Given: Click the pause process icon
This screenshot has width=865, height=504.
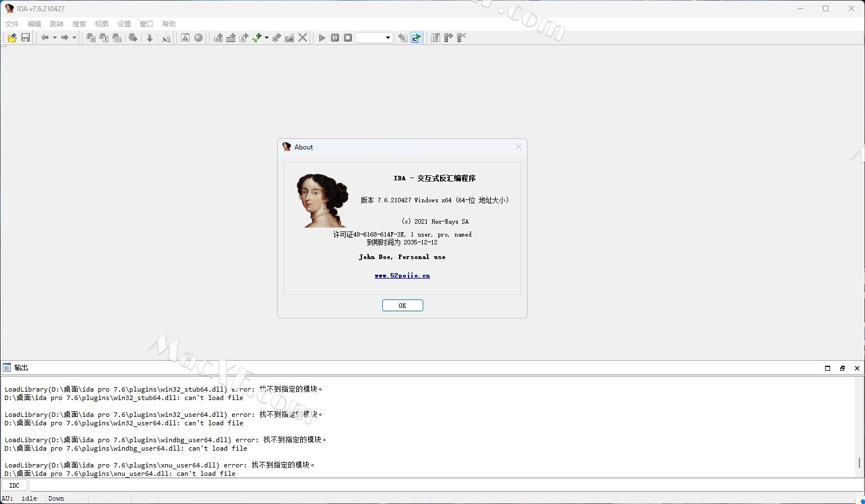Looking at the screenshot, I should click(x=335, y=38).
